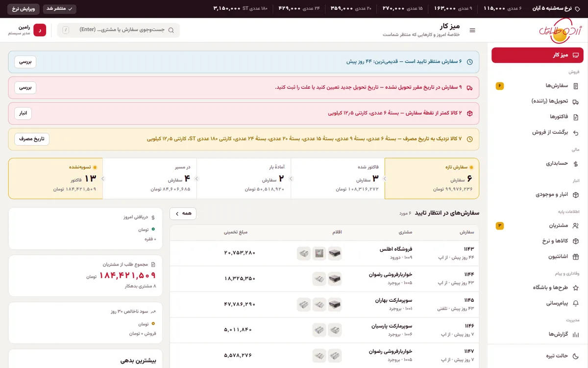Image resolution: width=588 pixels, height=368 pixels.
Task: Open the همه orders link button
Action: coord(183,213)
